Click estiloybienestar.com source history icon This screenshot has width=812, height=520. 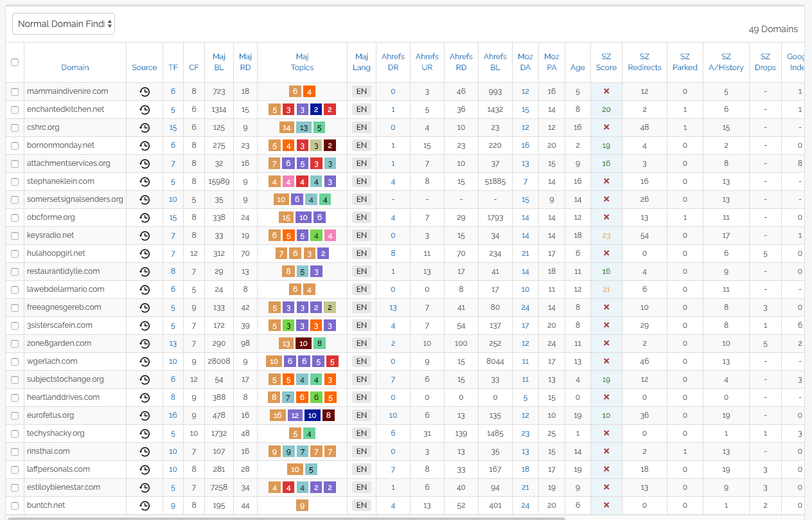[145, 487]
